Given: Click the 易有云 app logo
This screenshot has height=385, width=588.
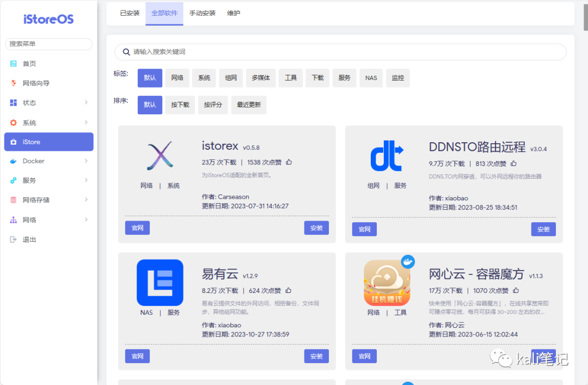Looking at the screenshot, I should click(x=160, y=283).
